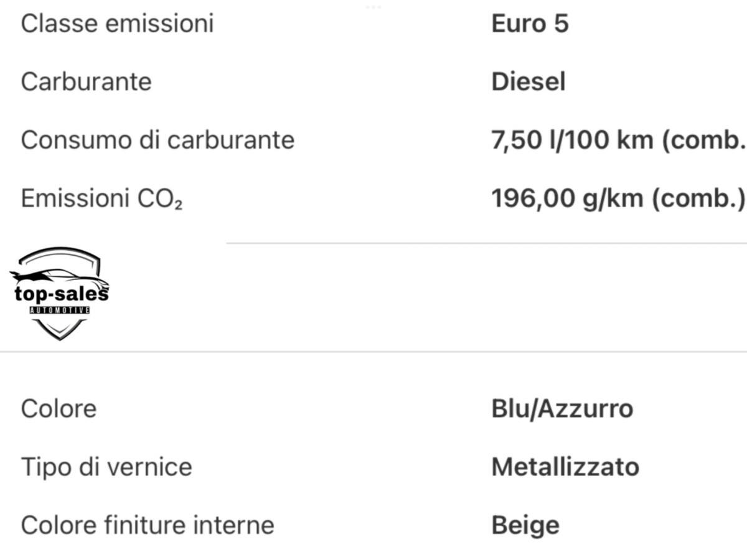Tap the Consumo di carburante label

click(157, 139)
